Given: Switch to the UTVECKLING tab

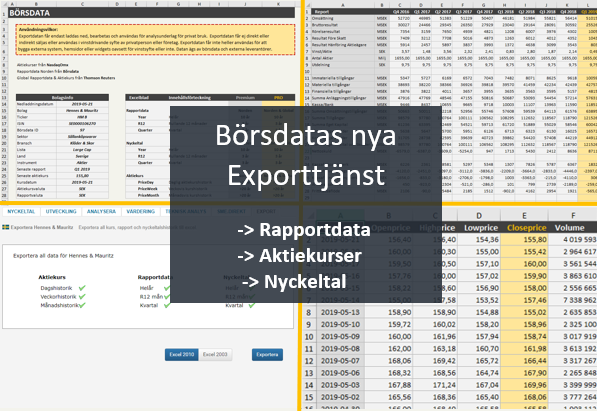Looking at the screenshot, I should (x=61, y=211).
